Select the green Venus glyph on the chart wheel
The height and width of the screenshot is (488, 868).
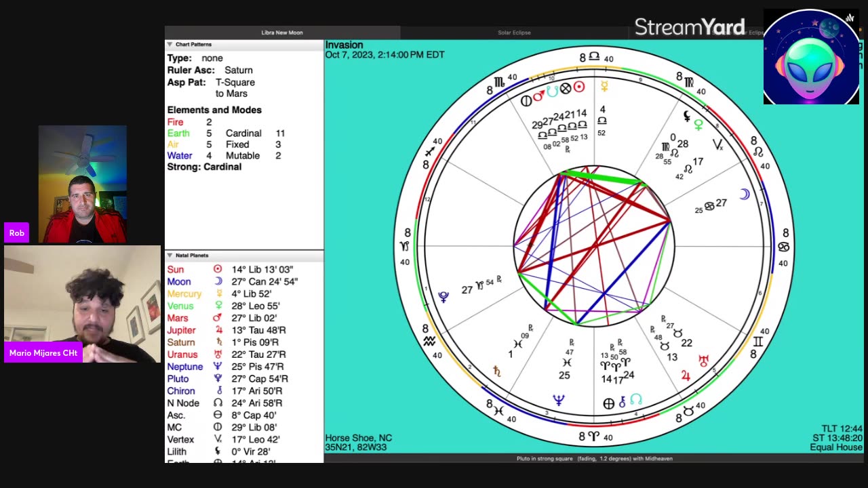tap(698, 125)
